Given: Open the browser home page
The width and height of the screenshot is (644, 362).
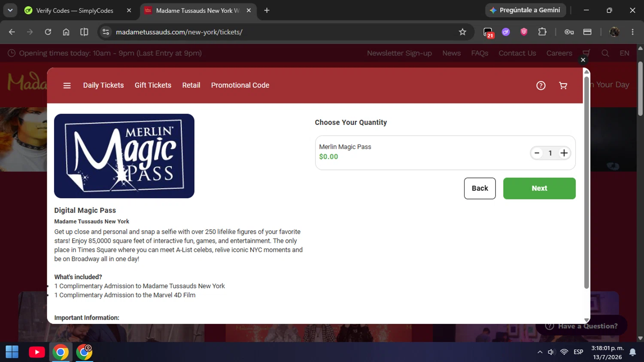Looking at the screenshot, I should (x=66, y=32).
